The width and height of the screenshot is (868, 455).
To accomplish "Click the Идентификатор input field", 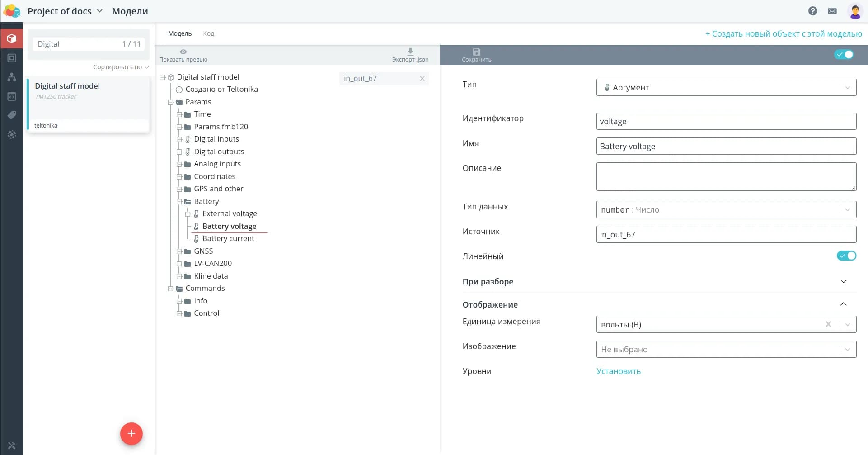I will 726,121.
